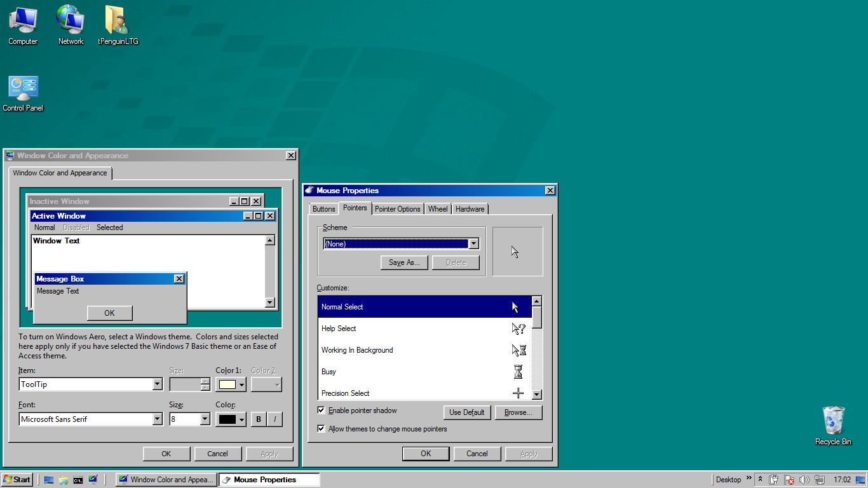Click OK in the Window Color and Appearance dialog

pyautogui.click(x=166, y=454)
